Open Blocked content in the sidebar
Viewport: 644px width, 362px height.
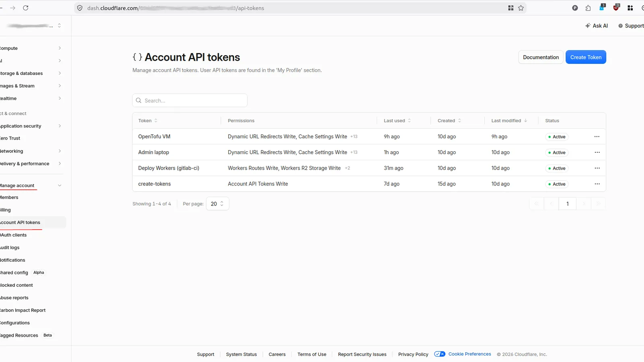17,285
